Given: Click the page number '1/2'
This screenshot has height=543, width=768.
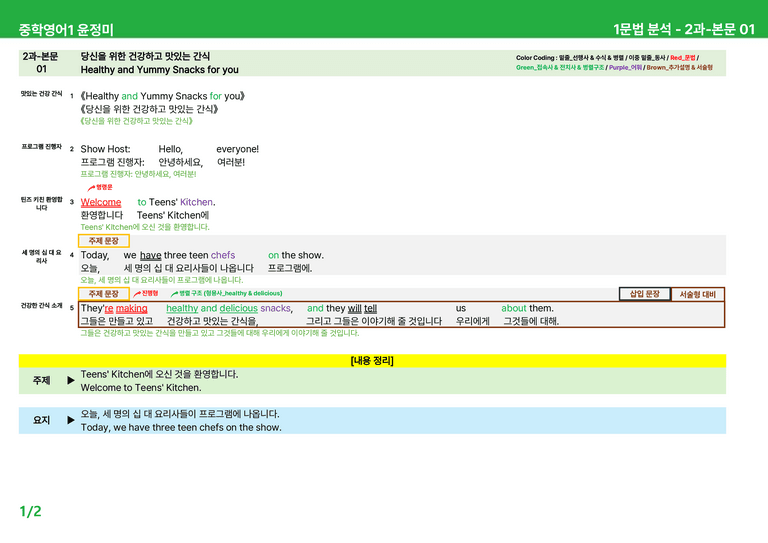Looking at the screenshot, I should tap(30, 511).
